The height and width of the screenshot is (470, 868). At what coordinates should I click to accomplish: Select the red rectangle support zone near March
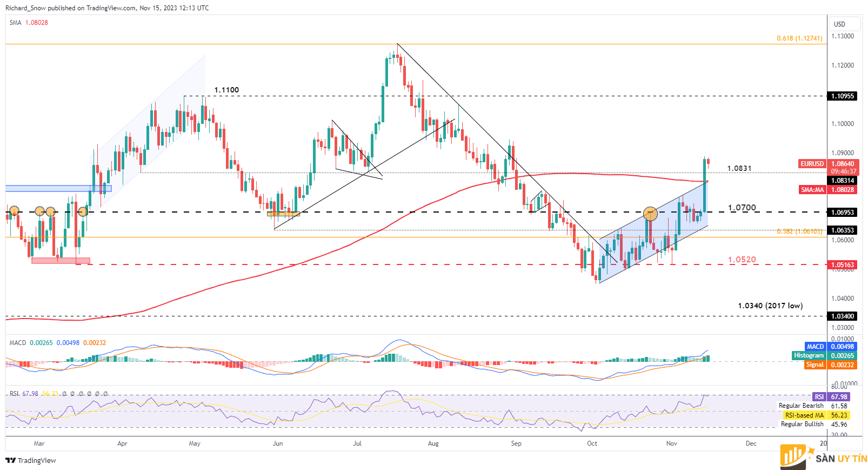(61, 261)
